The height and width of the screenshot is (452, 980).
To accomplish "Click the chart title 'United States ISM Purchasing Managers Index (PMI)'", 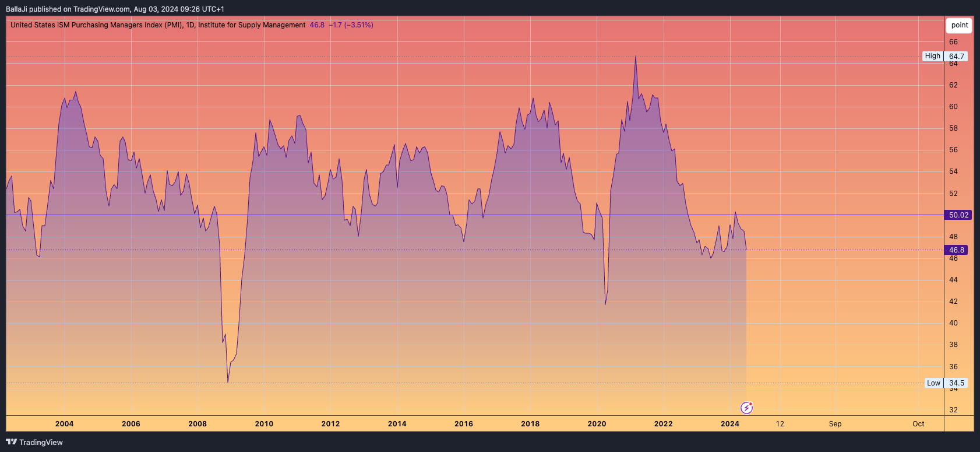I will pos(97,25).
